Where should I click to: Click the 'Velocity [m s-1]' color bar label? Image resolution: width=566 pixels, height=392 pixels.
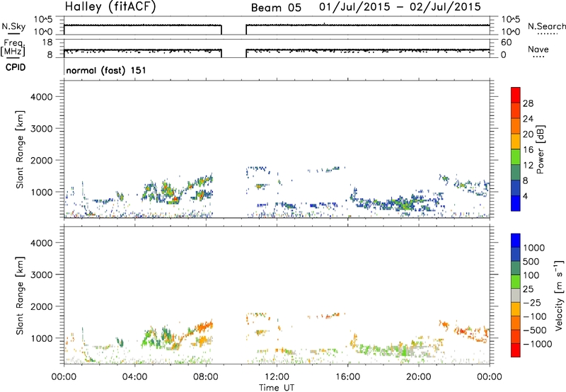click(x=559, y=295)
